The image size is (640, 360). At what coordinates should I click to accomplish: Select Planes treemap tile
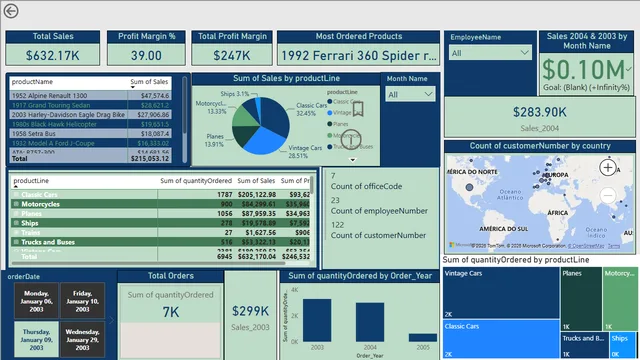pos(581,299)
